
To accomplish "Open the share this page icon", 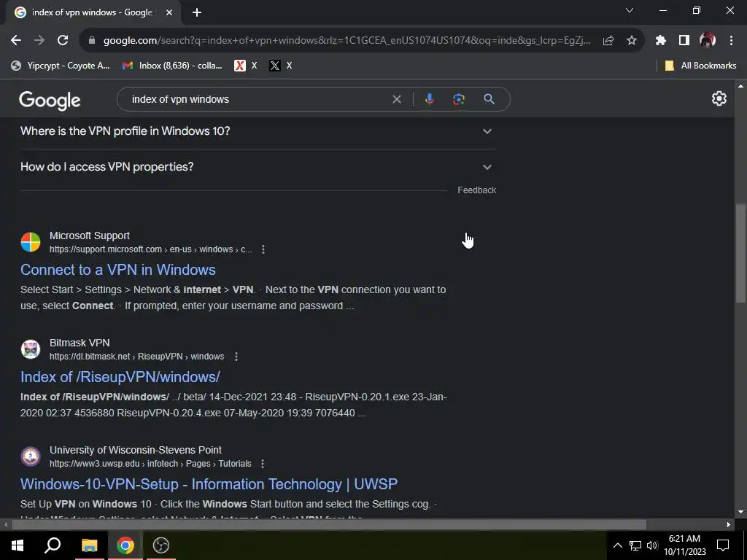I will (x=608, y=41).
